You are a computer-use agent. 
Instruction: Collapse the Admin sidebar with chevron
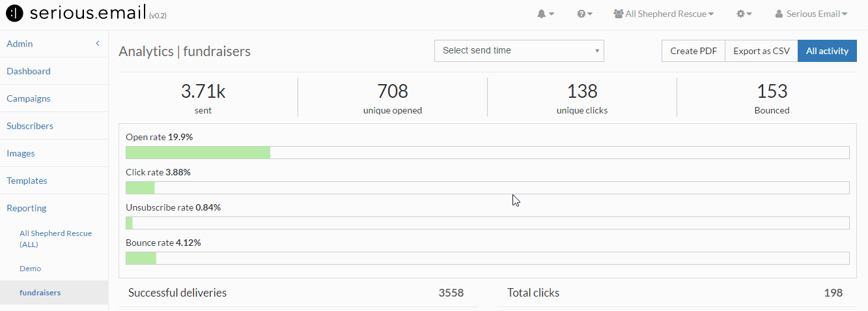97,44
